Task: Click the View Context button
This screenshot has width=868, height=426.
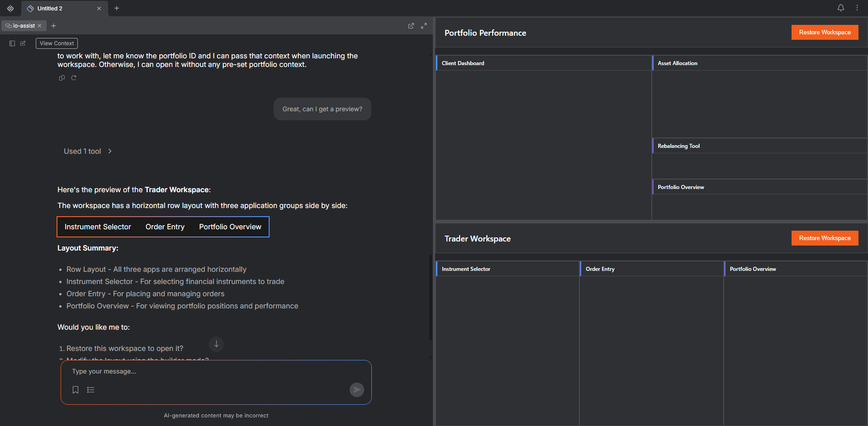Action: click(57, 43)
